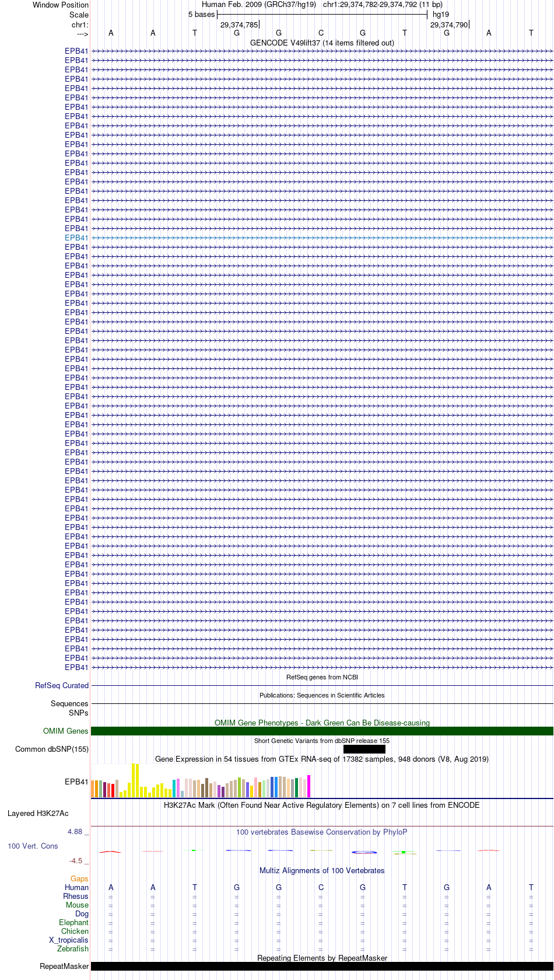
Task: Click the dark green OMIM gene bar
Action: click(322, 731)
